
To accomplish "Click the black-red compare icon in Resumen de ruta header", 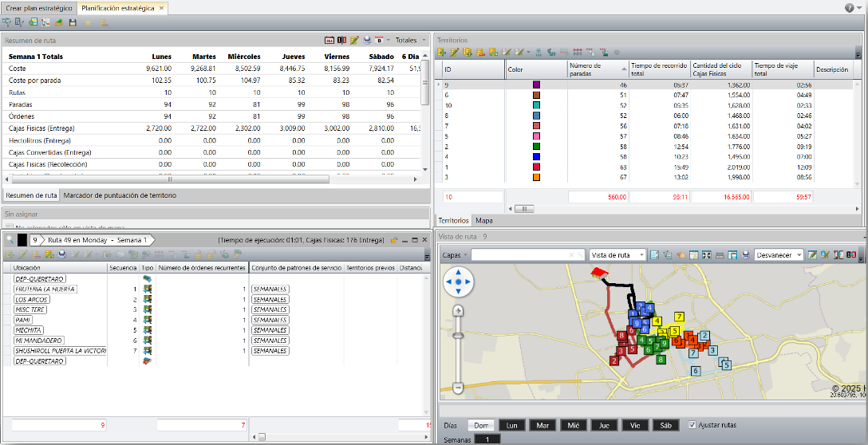I will coord(341,41).
